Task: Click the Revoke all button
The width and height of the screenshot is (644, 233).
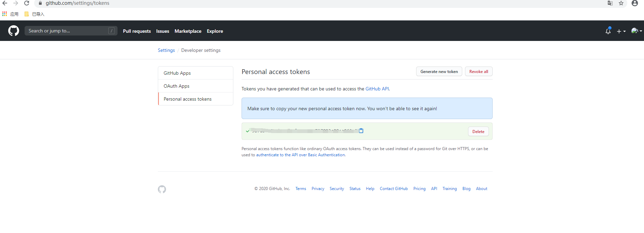Action: (479, 71)
